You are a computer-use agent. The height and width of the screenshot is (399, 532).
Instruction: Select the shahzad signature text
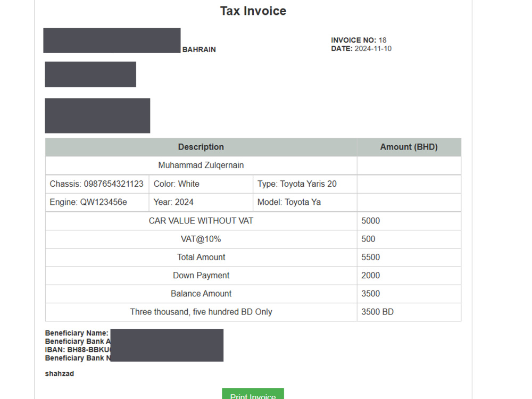(60, 373)
